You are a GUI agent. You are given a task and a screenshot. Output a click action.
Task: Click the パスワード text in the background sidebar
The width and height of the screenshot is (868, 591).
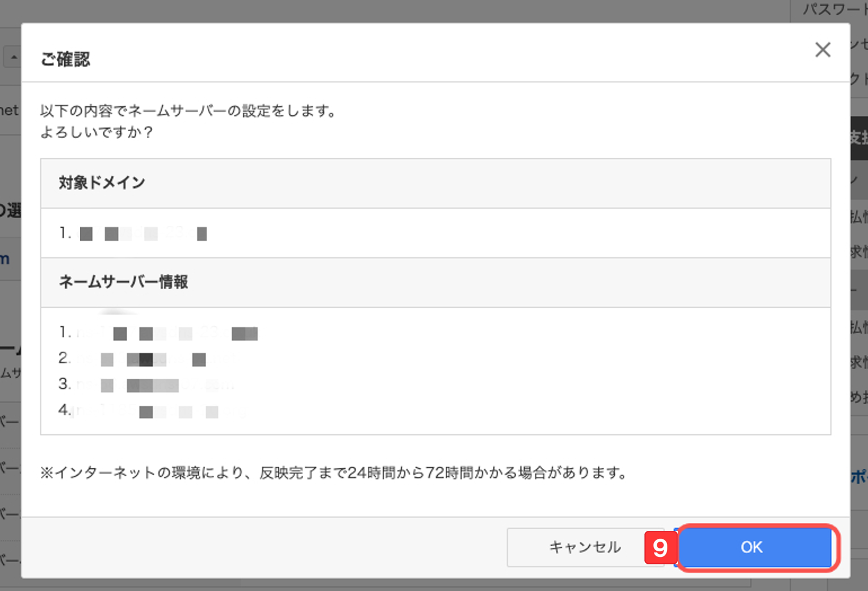coord(835,9)
